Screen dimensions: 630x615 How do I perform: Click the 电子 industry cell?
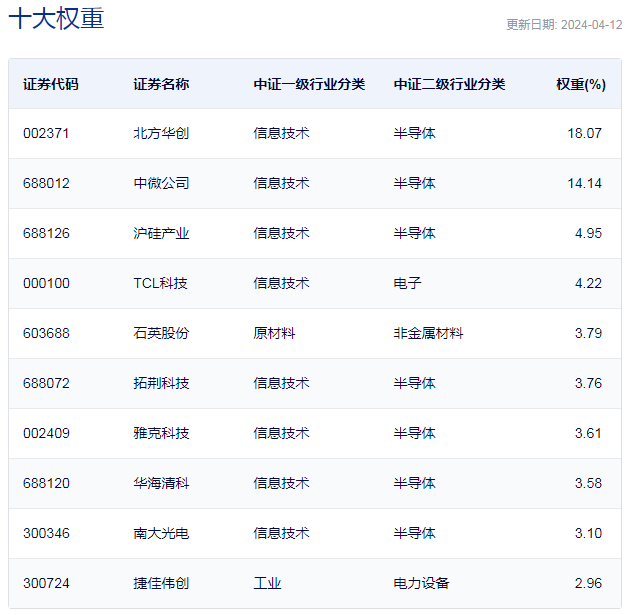[407, 284]
